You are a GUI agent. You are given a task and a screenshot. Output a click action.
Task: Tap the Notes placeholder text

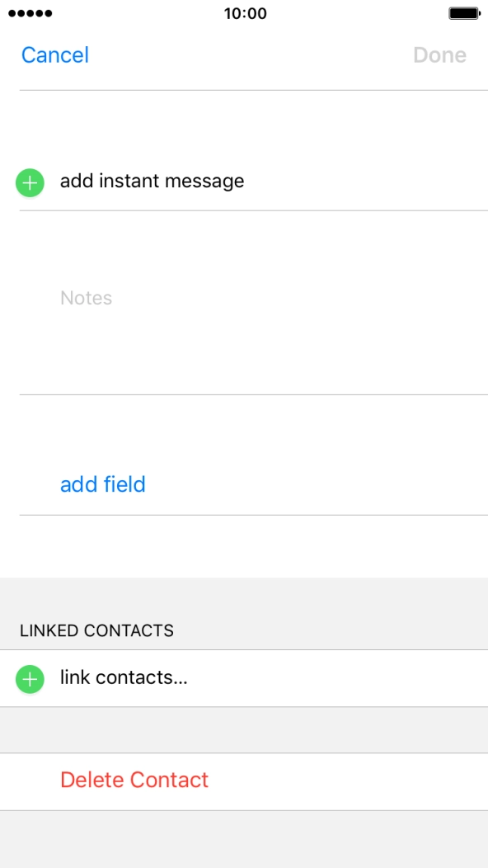[87, 298]
